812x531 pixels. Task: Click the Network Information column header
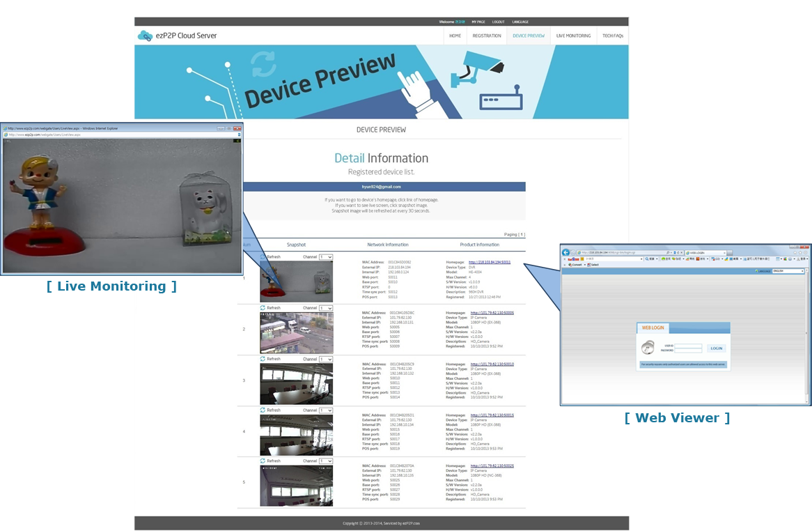[388, 245]
